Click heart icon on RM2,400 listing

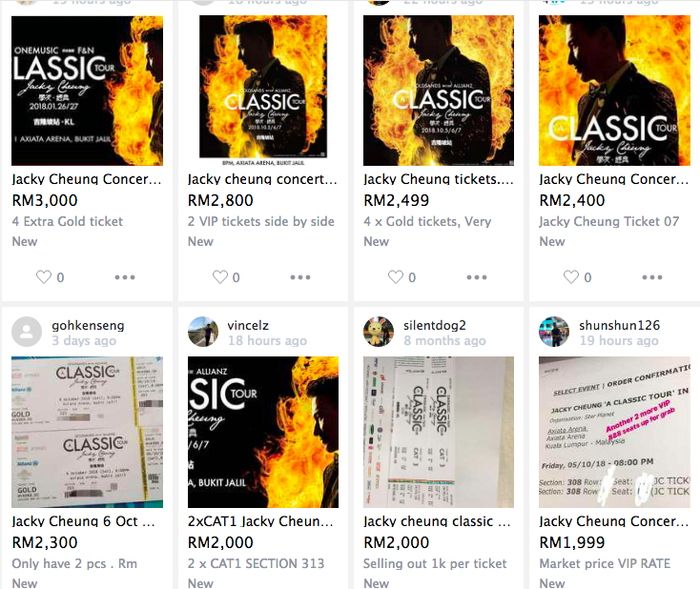[571, 277]
